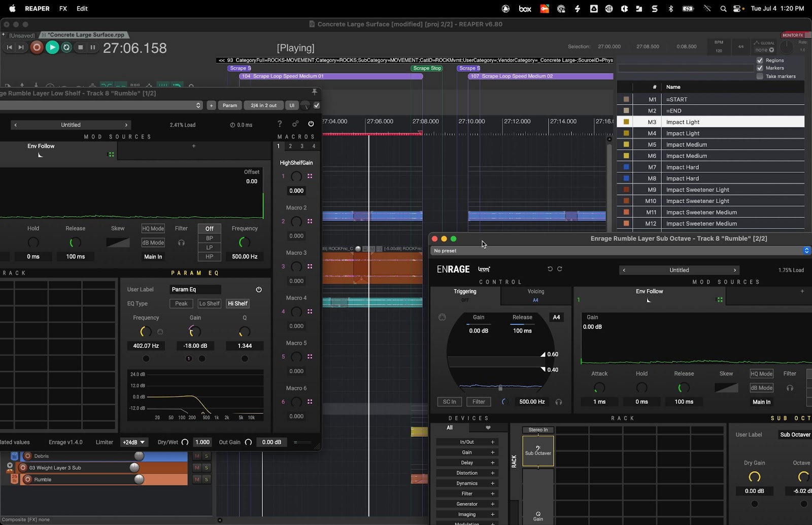The width and height of the screenshot is (812, 525).
Task: Toggle HQ Mode in Sub Octave window
Action: click(x=761, y=374)
